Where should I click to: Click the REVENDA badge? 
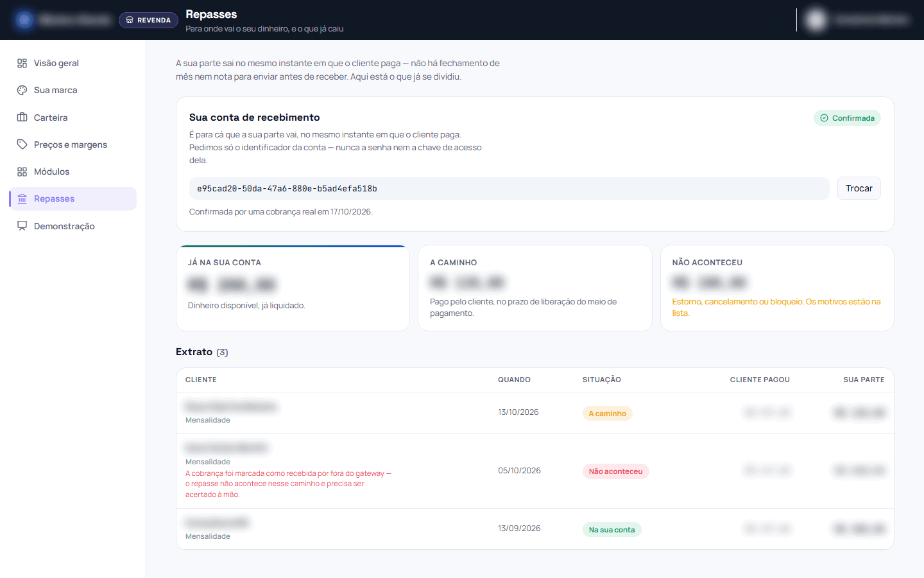tap(148, 20)
